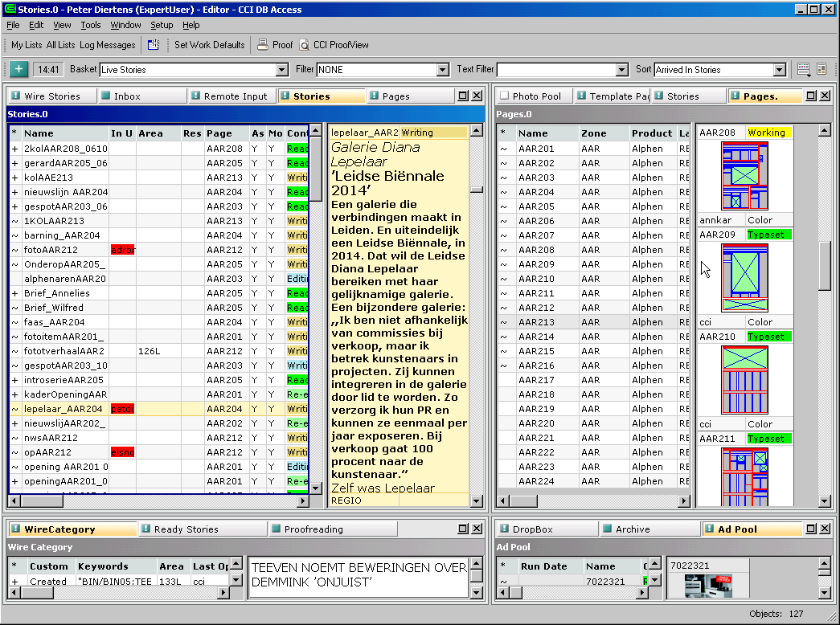Expand the faas_AAR204 row plus sign
Screen dimensions: 840x625
tap(14, 322)
